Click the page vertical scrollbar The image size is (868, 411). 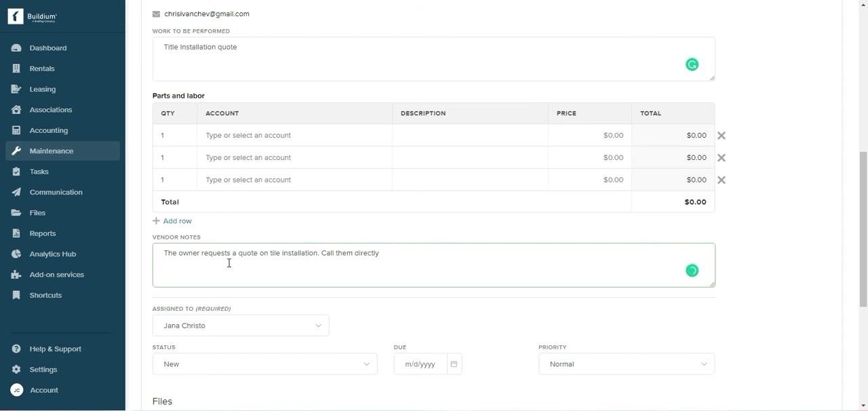[863, 229]
